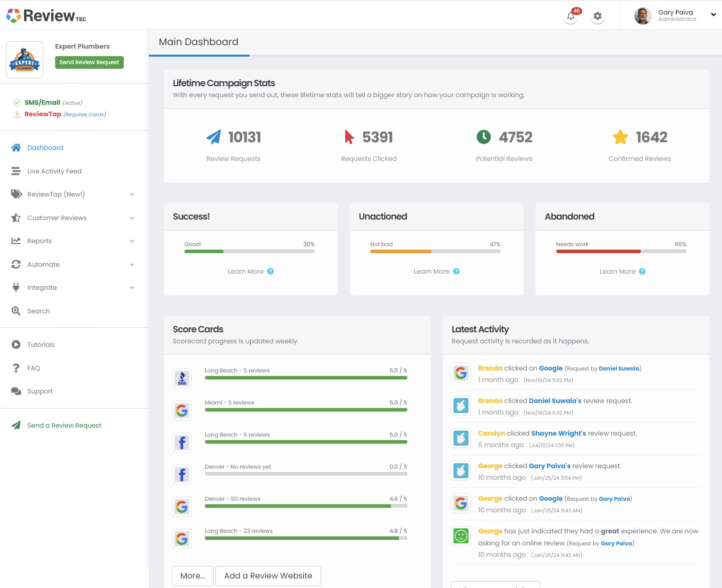722x588 pixels.
Task: Click the notification bell showing 46 alerts
Action: click(570, 16)
